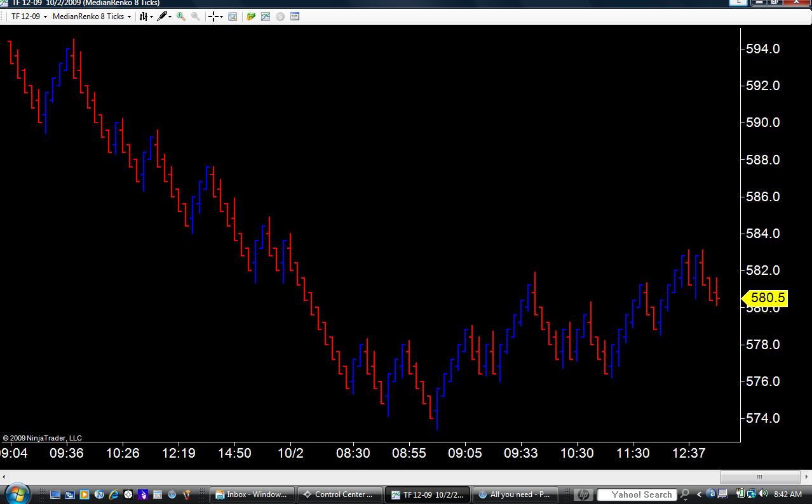Click the scrollbar right arrow
This screenshot has height=504, width=812.
(806, 477)
